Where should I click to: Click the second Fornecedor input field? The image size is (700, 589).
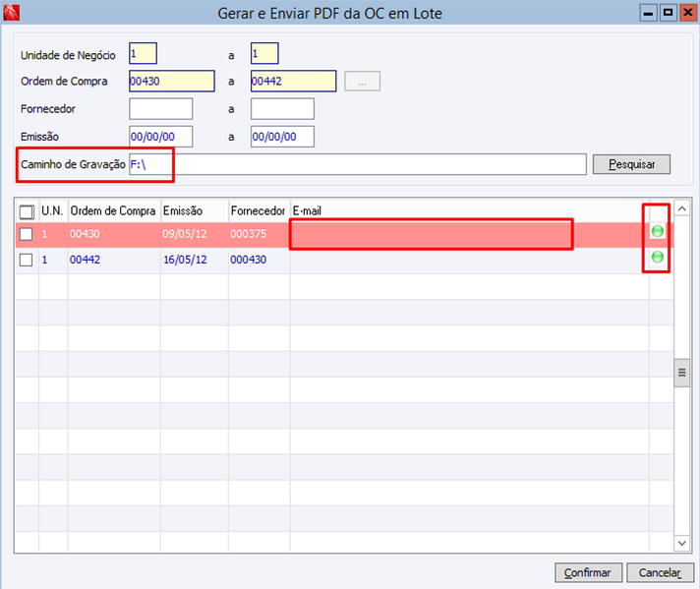point(282,109)
